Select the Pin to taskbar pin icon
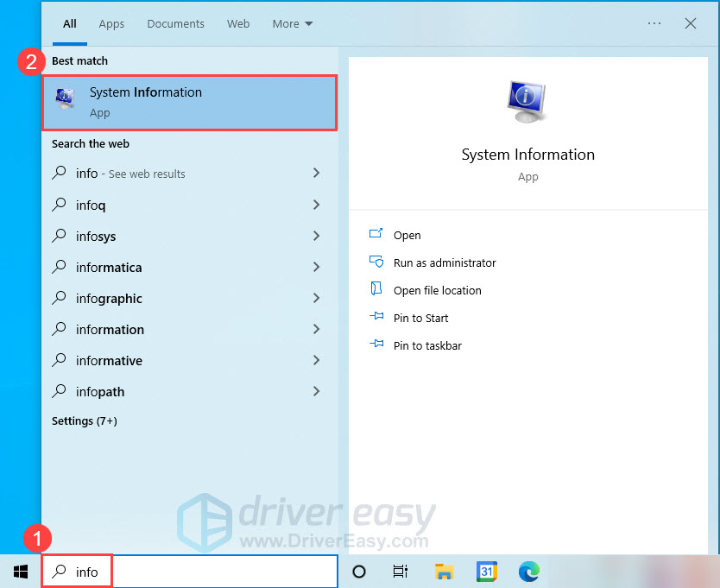 tap(377, 345)
